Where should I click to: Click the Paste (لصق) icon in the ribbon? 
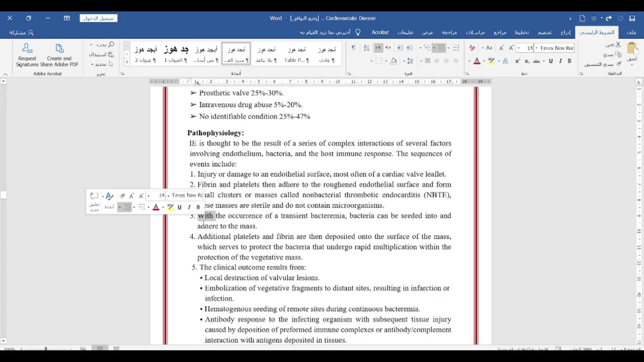point(632,49)
